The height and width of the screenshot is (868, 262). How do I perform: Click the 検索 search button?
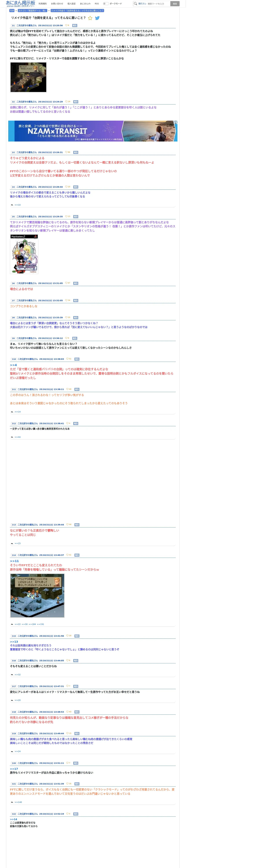tap(175, 4)
